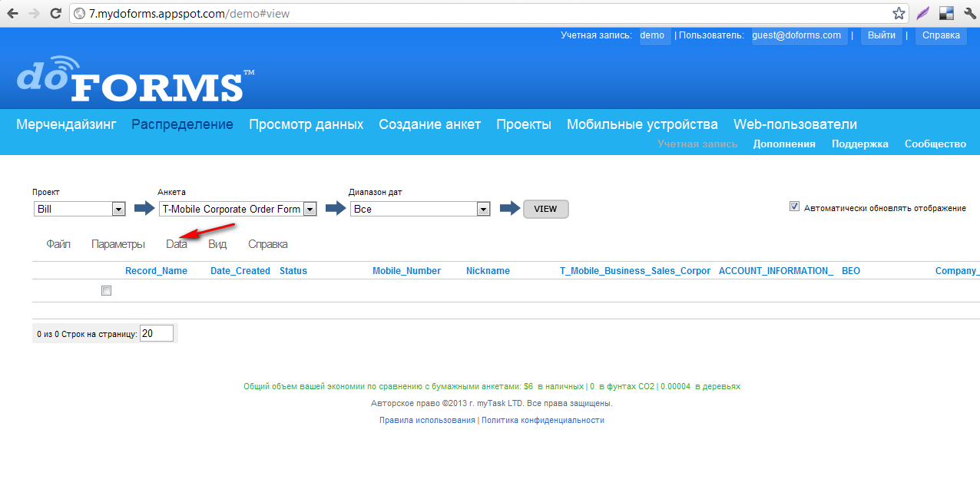This screenshot has height=489, width=980.
Task: Reload the page with the refresh icon
Action: [x=55, y=13]
